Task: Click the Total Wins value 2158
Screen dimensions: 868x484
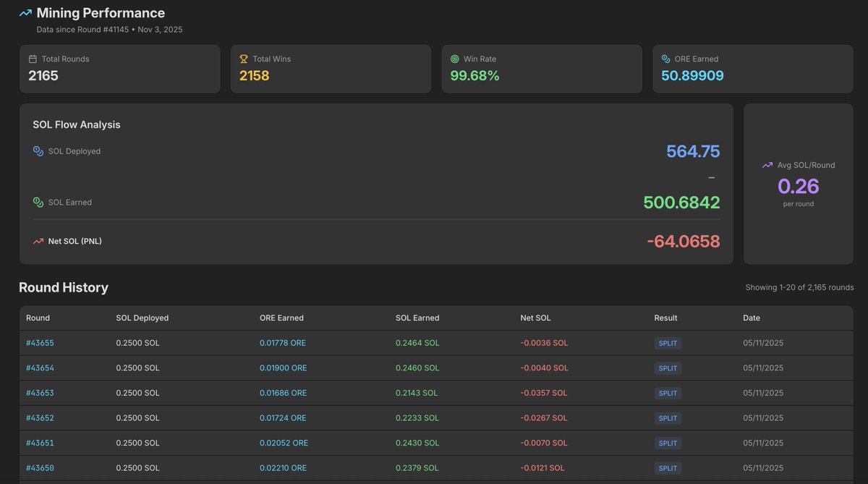Action: tap(255, 75)
